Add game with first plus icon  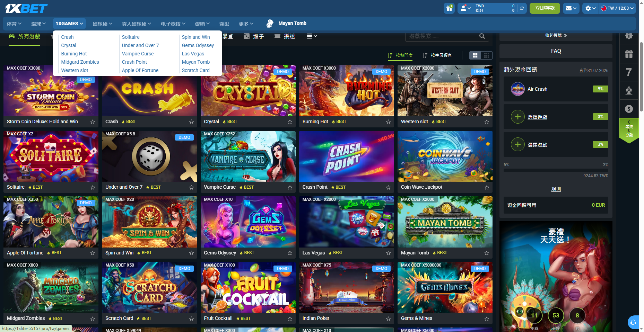(x=517, y=117)
